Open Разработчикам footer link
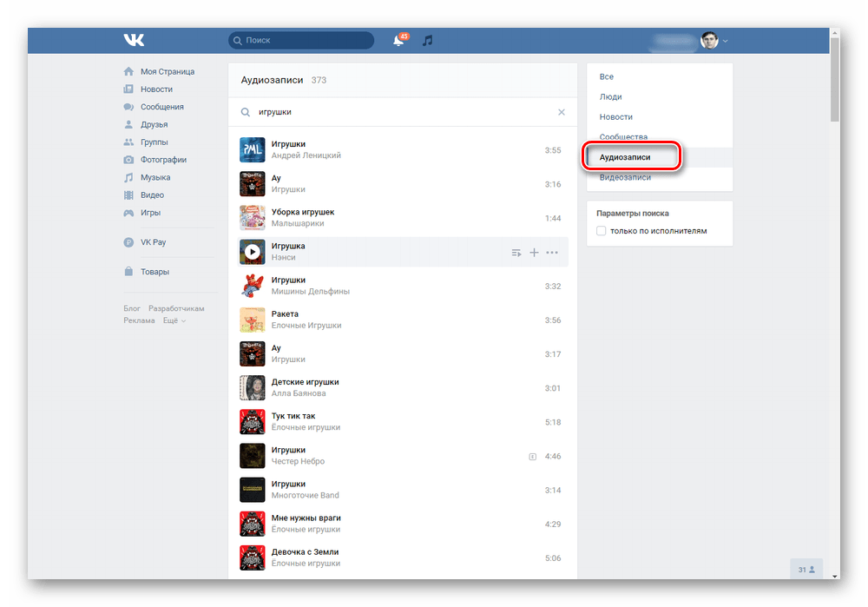 pyautogui.click(x=176, y=308)
